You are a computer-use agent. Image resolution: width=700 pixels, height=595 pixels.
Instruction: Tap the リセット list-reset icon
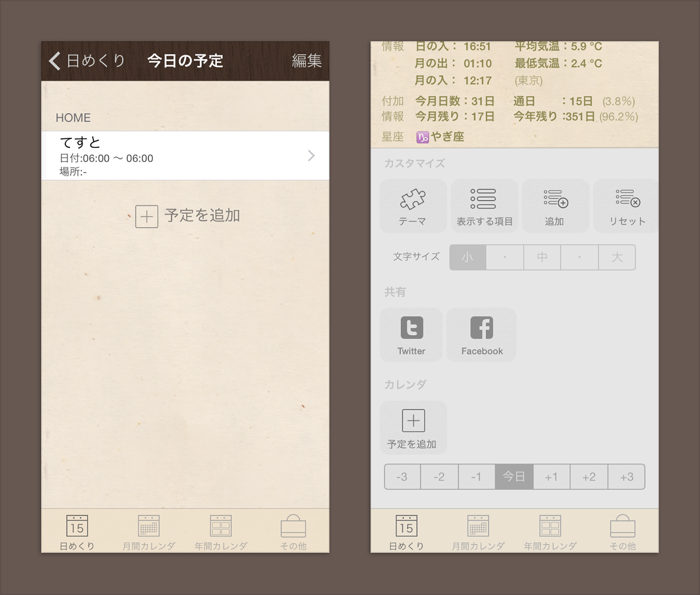click(x=626, y=206)
